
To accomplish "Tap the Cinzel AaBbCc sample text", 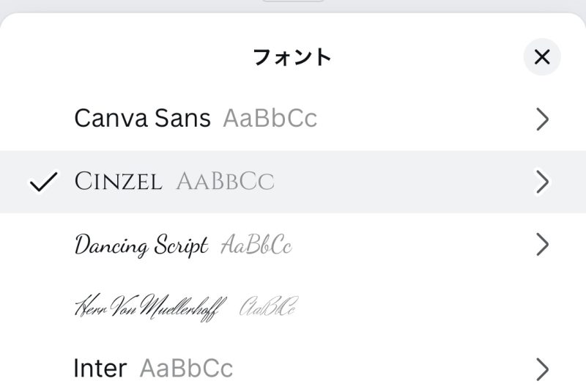I will 225,182.
